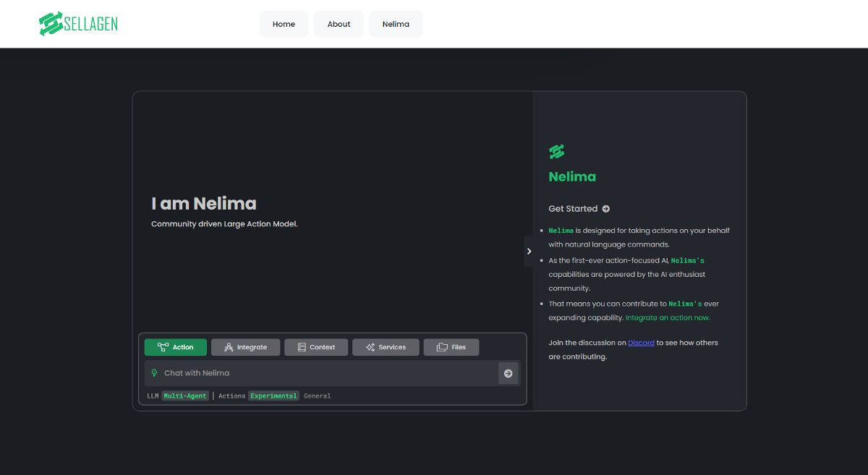Click the Sellagen logo in the header
Viewport: 868px width, 475px height.
[x=78, y=24]
